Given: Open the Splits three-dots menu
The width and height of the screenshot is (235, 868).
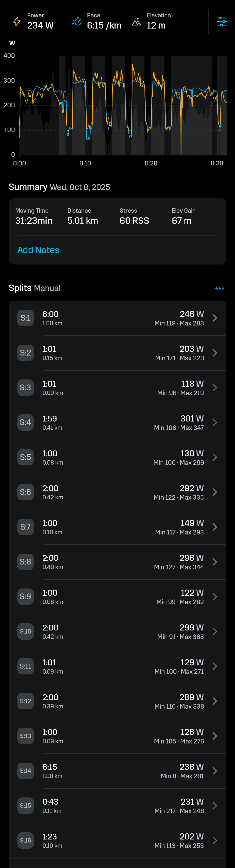Looking at the screenshot, I should [x=220, y=288].
